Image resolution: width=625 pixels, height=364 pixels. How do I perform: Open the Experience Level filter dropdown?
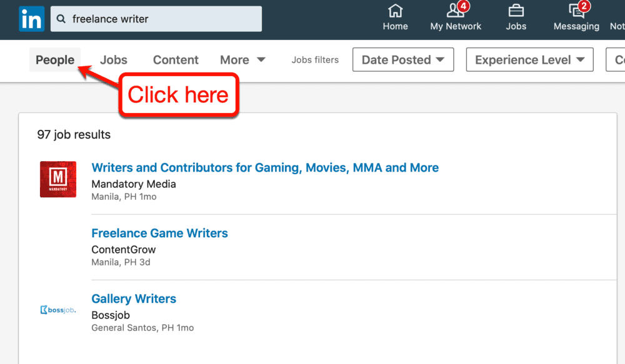point(529,59)
